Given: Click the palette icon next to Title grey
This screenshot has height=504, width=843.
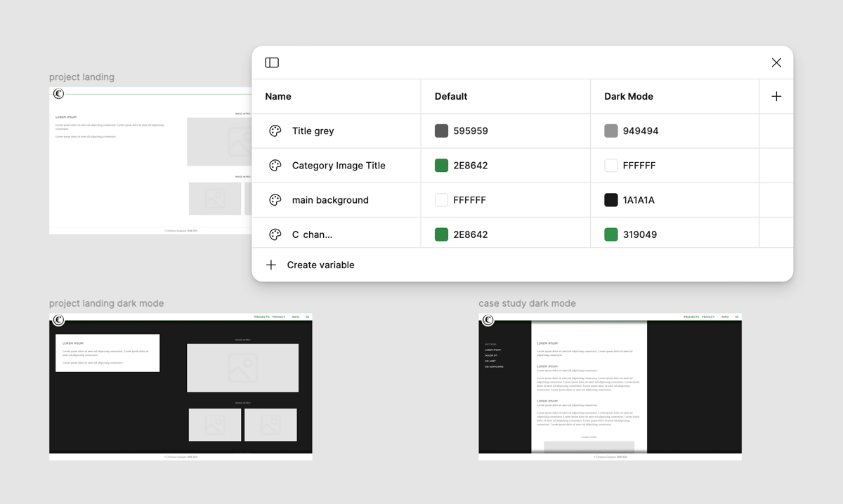Looking at the screenshot, I should (274, 131).
